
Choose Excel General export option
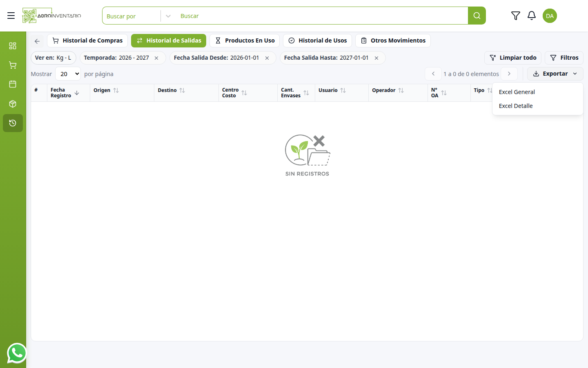pos(538,92)
